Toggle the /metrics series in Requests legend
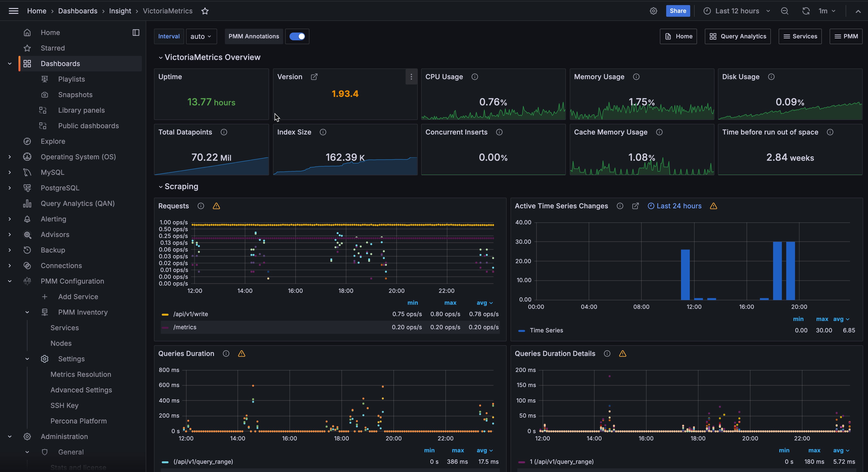Viewport: 868px width, 472px height. click(x=185, y=327)
